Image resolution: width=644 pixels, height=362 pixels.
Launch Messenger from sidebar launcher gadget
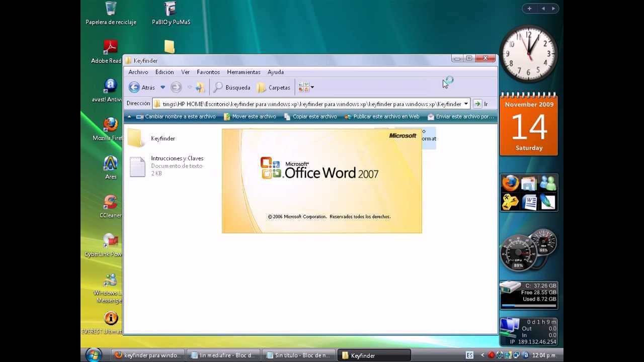click(547, 184)
